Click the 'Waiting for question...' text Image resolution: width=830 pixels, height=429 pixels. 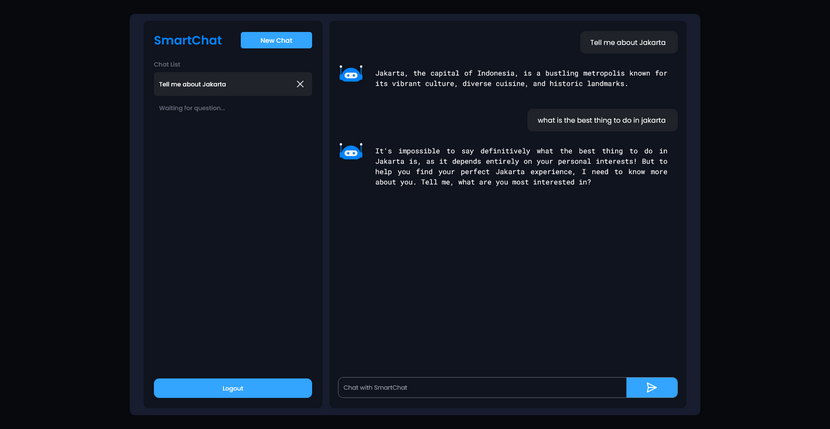(x=192, y=108)
